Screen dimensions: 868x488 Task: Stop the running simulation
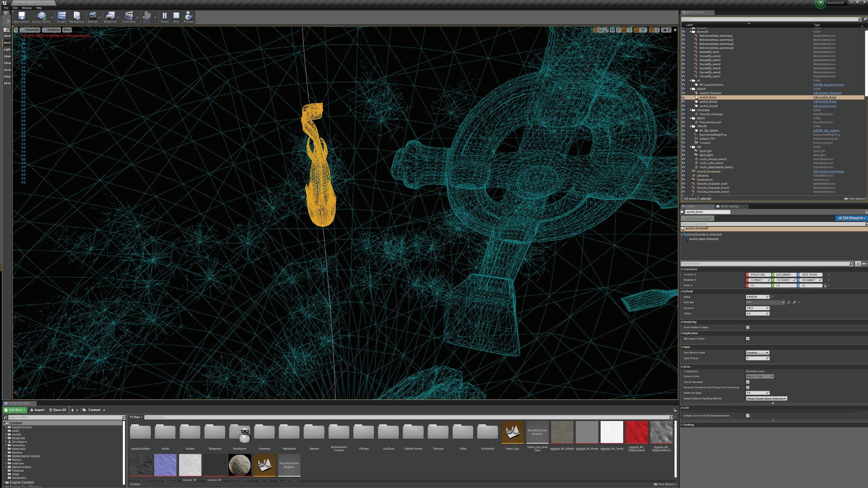pyautogui.click(x=176, y=17)
